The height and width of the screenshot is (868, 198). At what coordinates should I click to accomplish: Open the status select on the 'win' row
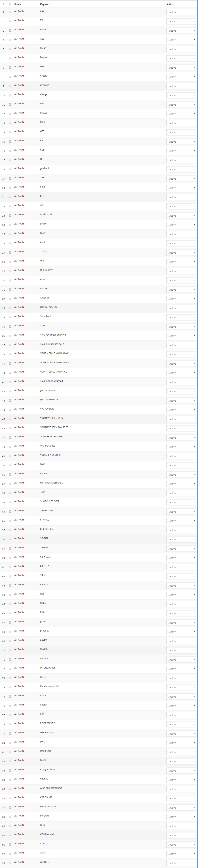click(x=181, y=207)
